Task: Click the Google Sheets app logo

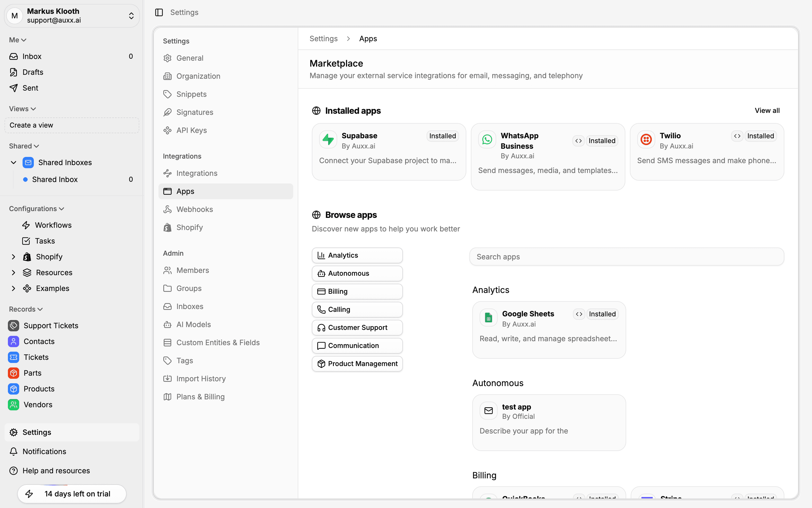Action: tap(489, 317)
